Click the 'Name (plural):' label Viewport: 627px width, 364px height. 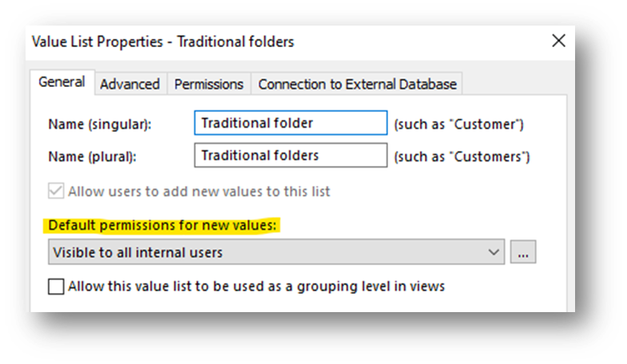click(x=92, y=156)
